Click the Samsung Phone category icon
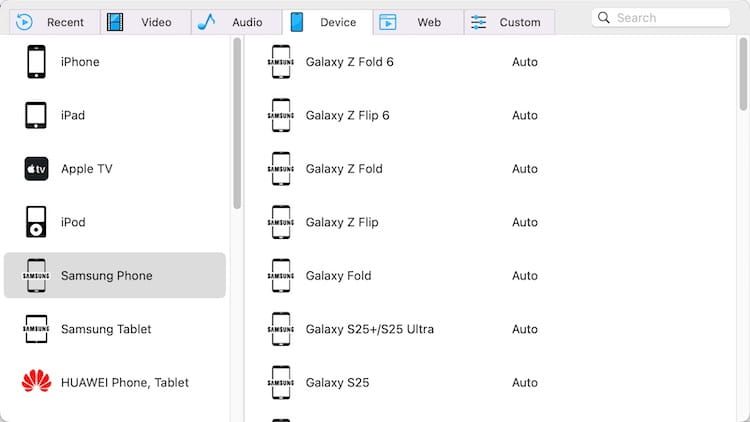Viewport: 750px width, 422px height. (x=36, y=276)
